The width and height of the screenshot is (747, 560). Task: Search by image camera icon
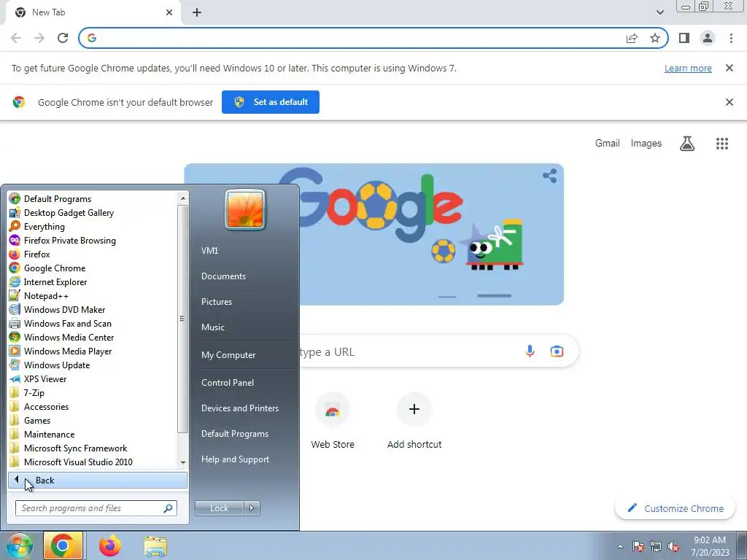557,351
